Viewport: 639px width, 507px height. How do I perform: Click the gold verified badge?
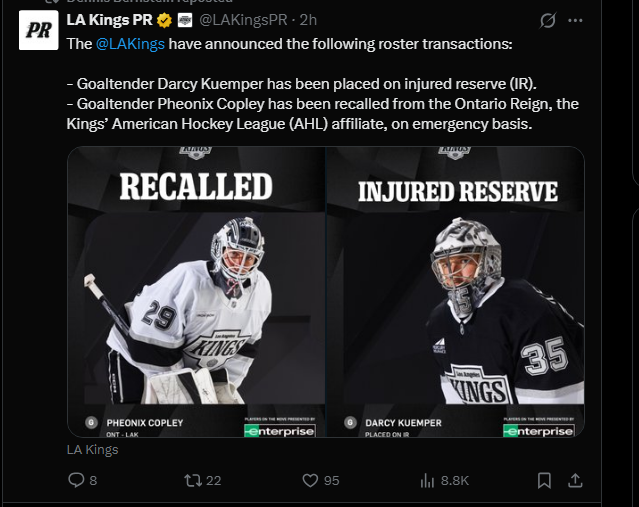pos(165,20)
